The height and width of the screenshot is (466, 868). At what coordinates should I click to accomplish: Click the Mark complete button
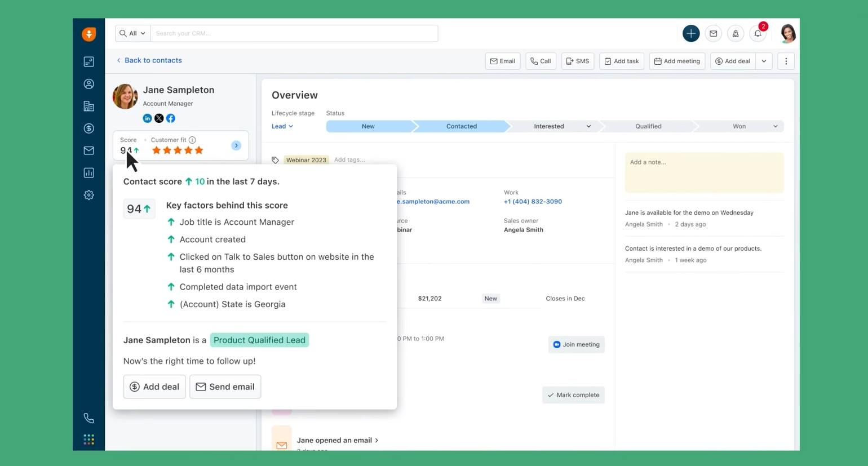click(x=573, y=395)
